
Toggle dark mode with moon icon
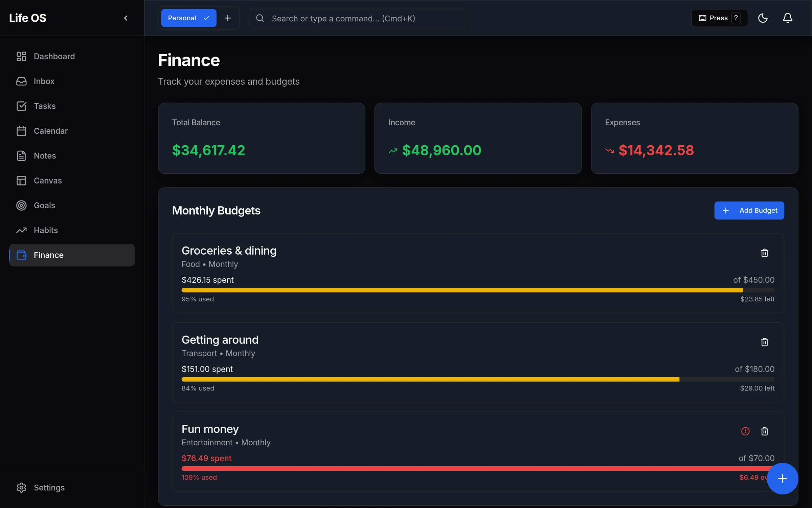coord(763,18)
